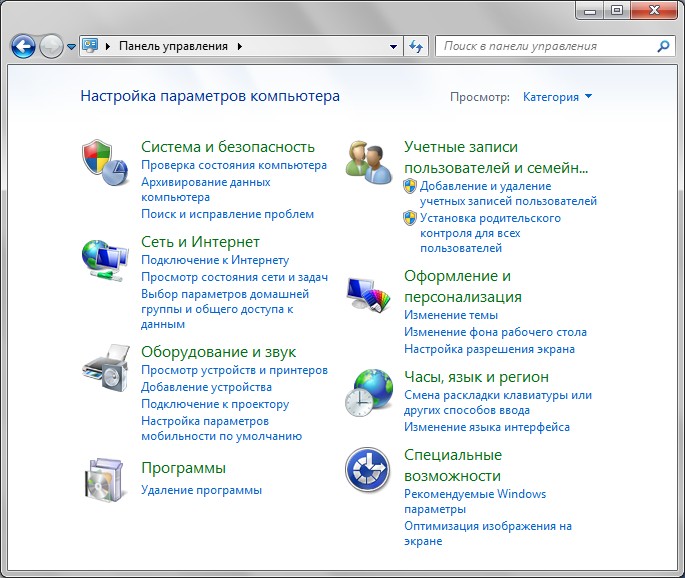The image size is (685, 578).
Task: Expand arrow after Панель управления breadcrumb
Action: 239,46
